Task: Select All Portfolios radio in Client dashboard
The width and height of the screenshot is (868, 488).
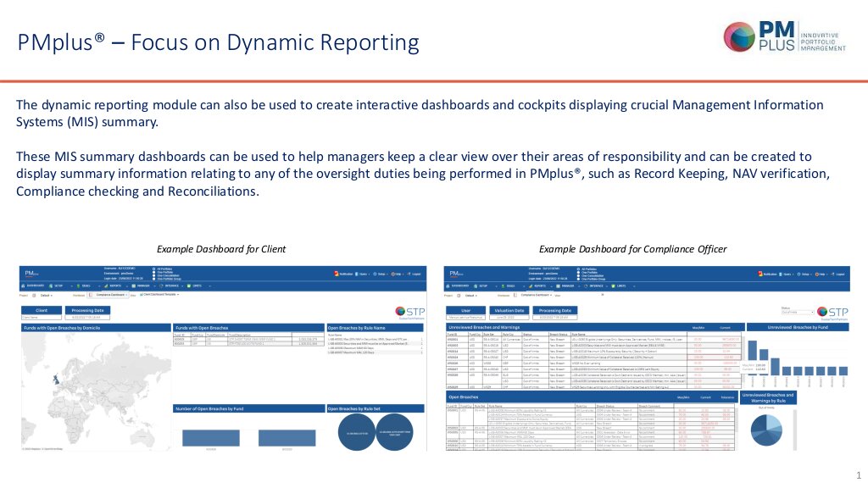Action: [154, 269]
